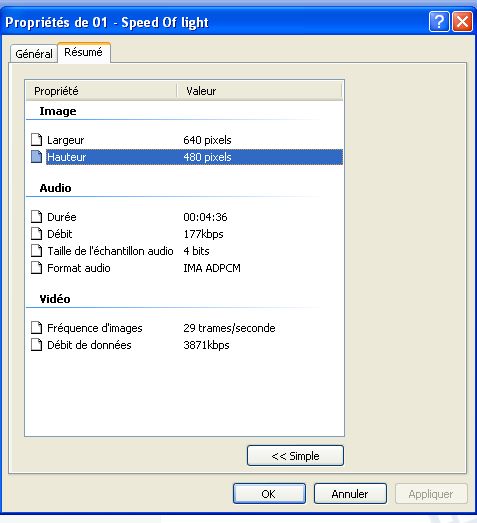Select the Résumé tab
Screen dimensions: 477x523
(x=83, y=52)
